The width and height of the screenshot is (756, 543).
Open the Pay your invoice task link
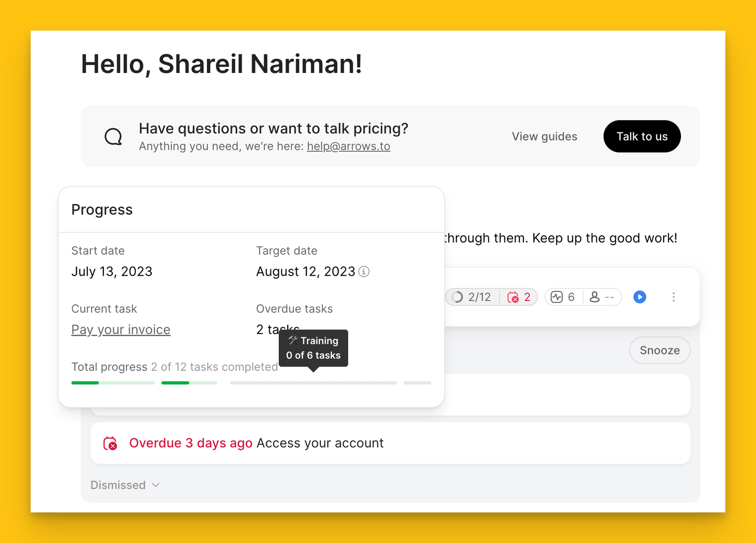tap(121, 330)
